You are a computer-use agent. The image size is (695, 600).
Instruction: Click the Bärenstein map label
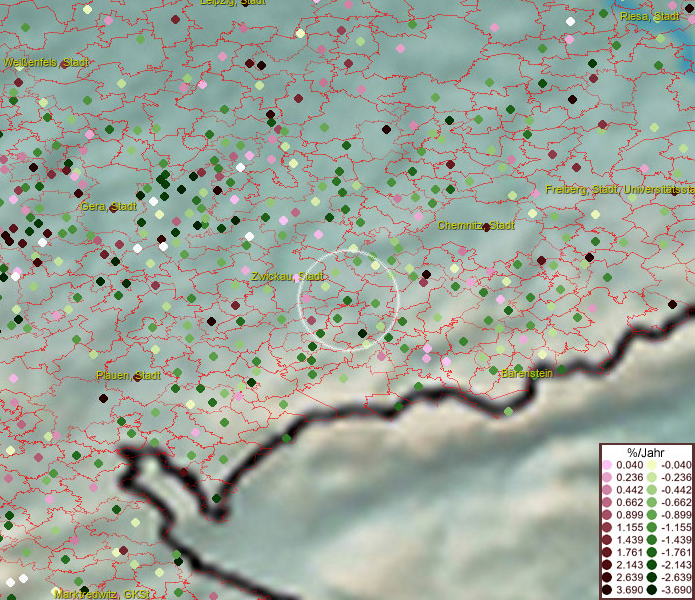click(x=527, y=373)
